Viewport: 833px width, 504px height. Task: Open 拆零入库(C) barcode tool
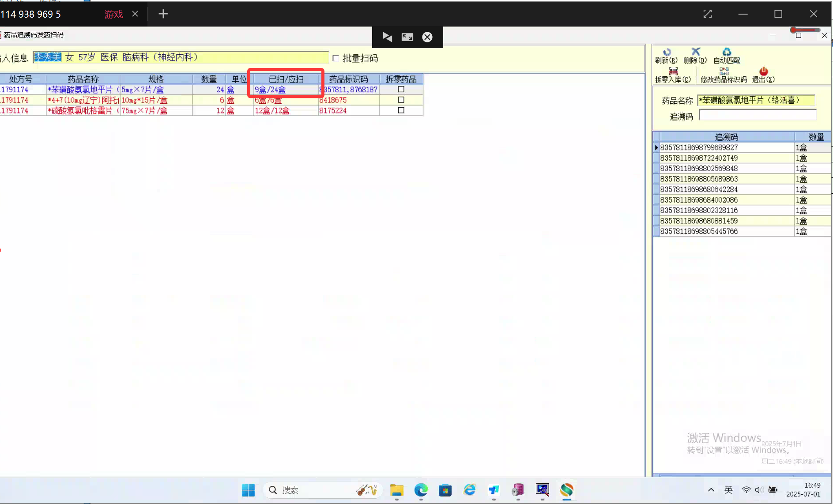pos(673,75)
